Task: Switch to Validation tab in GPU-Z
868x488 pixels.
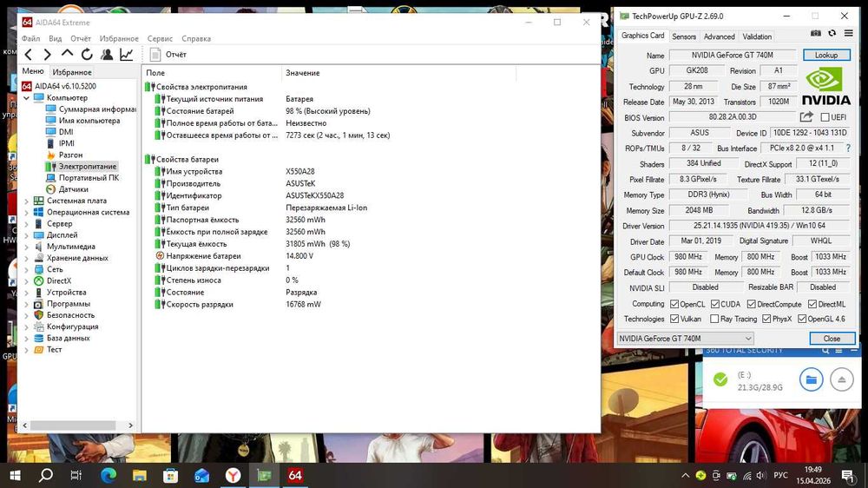Action: tap(757, 36)
